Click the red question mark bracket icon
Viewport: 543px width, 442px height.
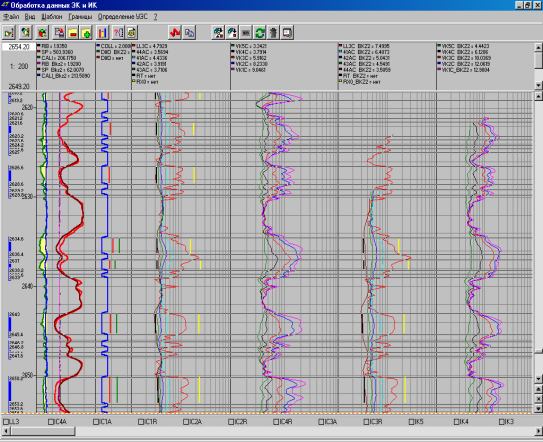(x=118, y=33)
